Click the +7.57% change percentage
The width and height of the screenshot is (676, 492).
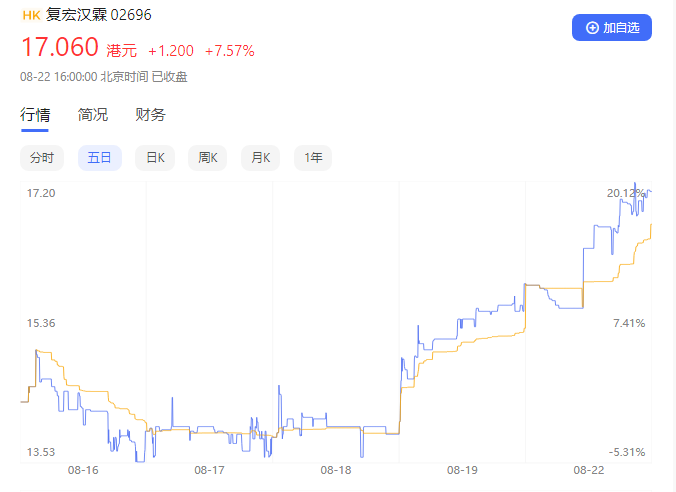pyautogui.click(x=229, y=50)
